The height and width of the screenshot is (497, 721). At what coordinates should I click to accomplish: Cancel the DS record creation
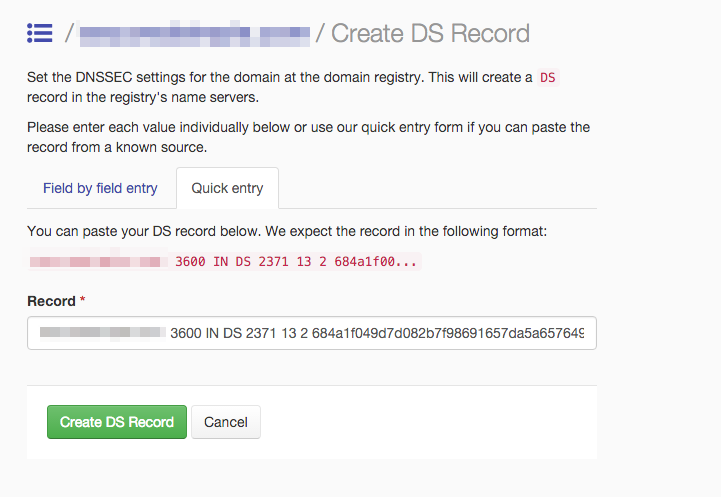pos(226,422)
